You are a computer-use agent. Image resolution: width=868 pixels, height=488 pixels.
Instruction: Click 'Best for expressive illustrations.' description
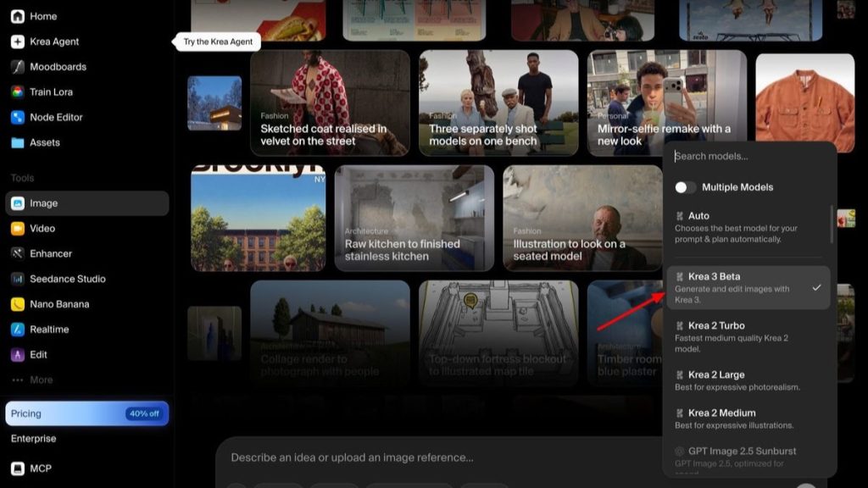pos(734,425)
